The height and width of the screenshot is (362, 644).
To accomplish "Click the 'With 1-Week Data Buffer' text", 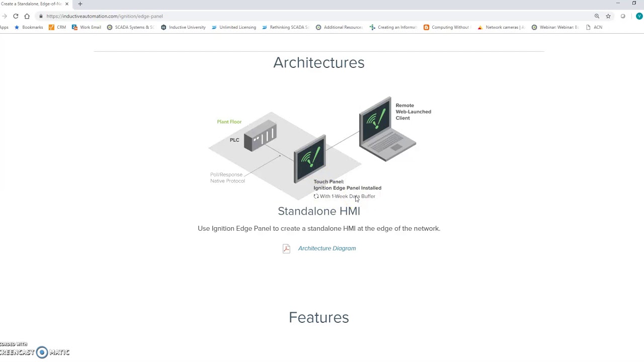I will click(348, 197).
